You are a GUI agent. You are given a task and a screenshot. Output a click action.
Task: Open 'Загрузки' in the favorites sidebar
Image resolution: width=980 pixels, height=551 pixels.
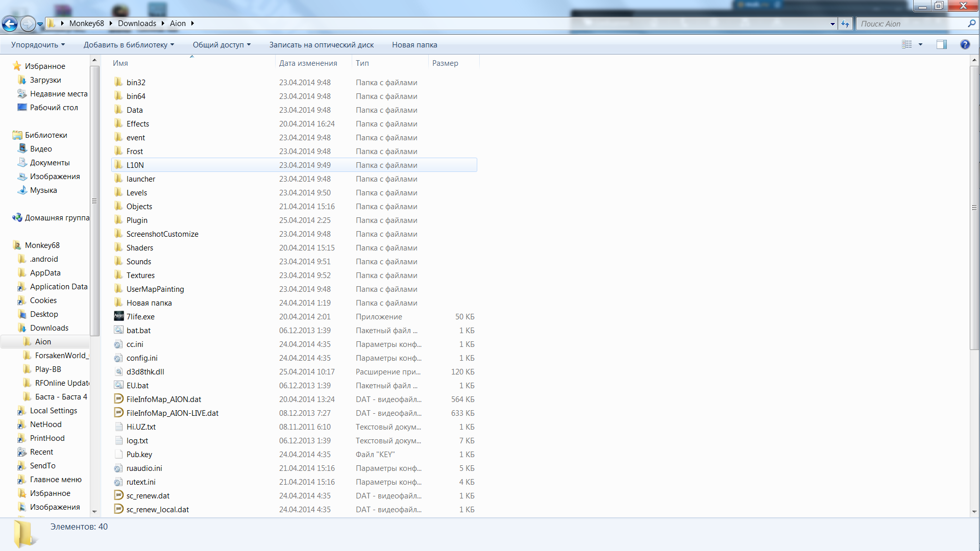(x=45, y=80)
